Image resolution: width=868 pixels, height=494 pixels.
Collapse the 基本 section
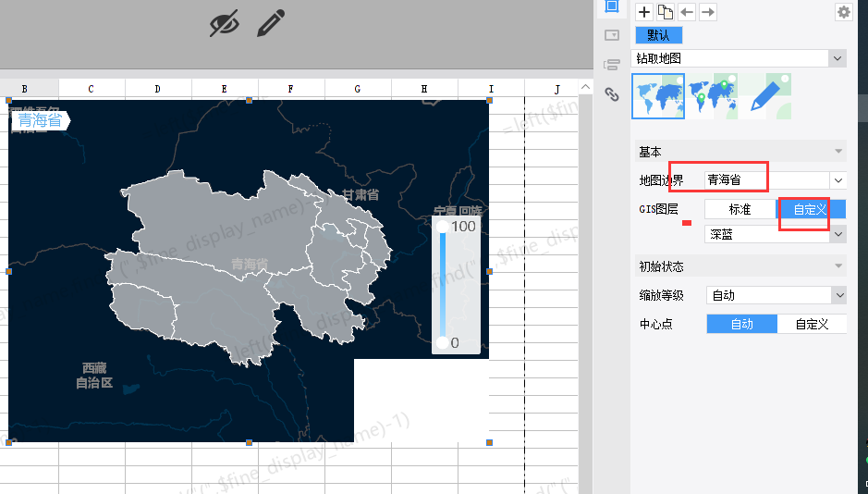pyautogui.click(x=838, y=151)
